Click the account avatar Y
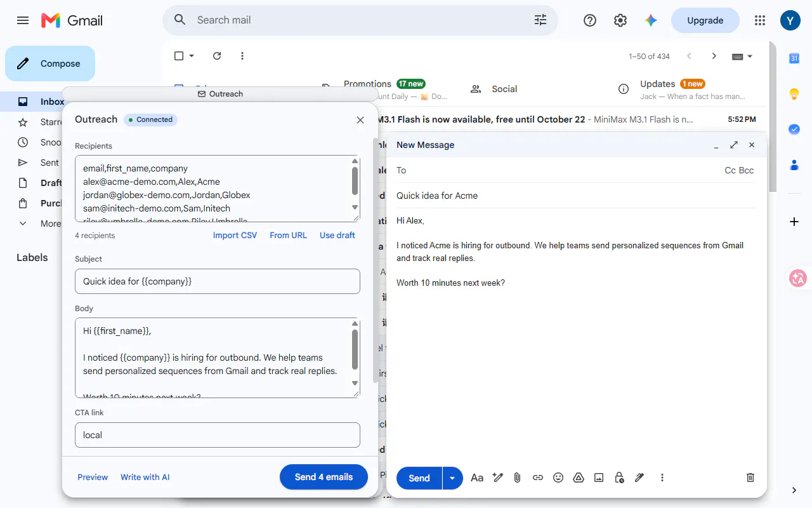The image size is (812, 508). [x=790, y=20]
